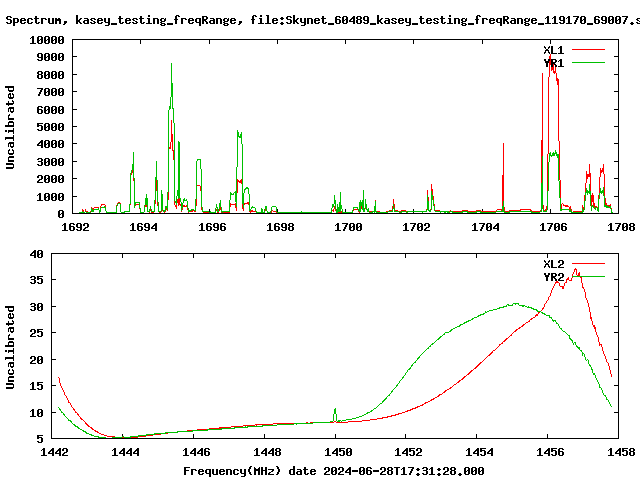Click the 7000 y-axis tick label
This screenshot has width=640, height=480.
tap(51, 92)
